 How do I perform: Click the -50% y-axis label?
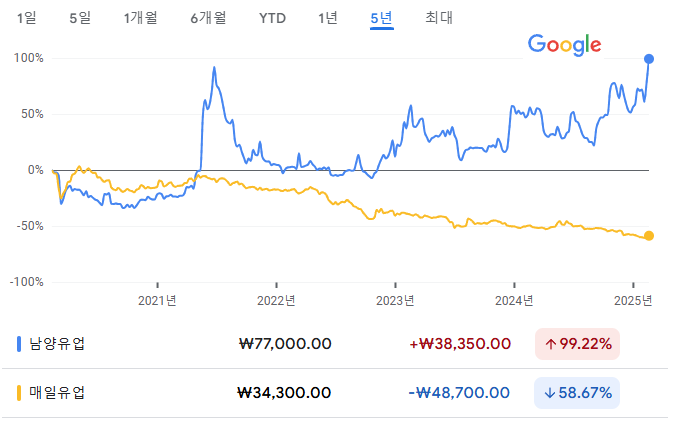point(30,226)
